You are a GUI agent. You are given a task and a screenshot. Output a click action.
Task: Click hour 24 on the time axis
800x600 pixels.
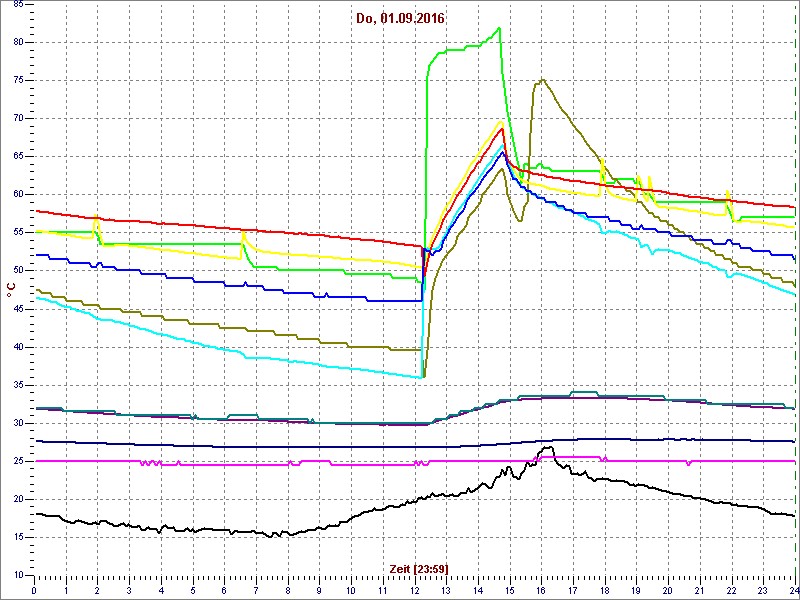pyautogui.click(x=794, y=591)
